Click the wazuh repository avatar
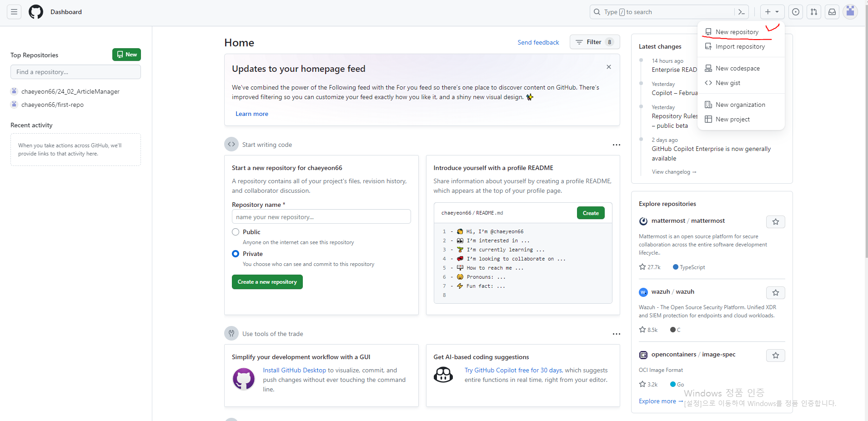 643,292
